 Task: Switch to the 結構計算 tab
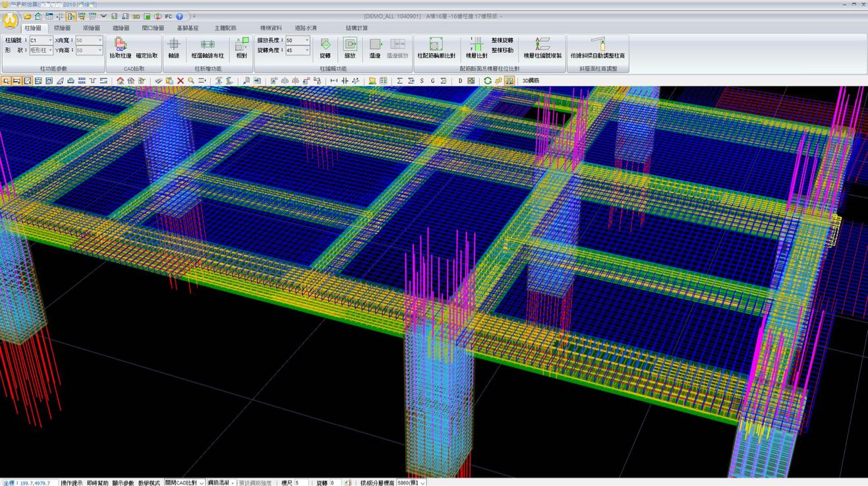(357, 28)
